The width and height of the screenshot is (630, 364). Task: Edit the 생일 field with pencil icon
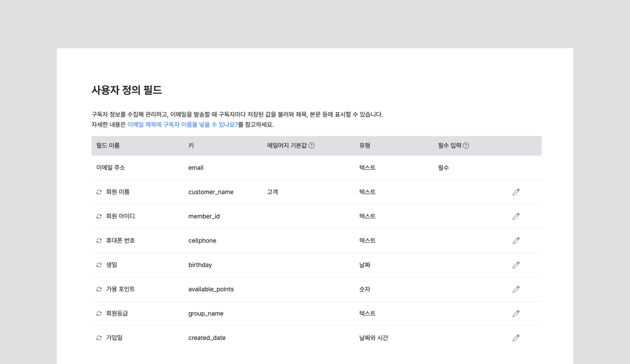tap(516, 265)
